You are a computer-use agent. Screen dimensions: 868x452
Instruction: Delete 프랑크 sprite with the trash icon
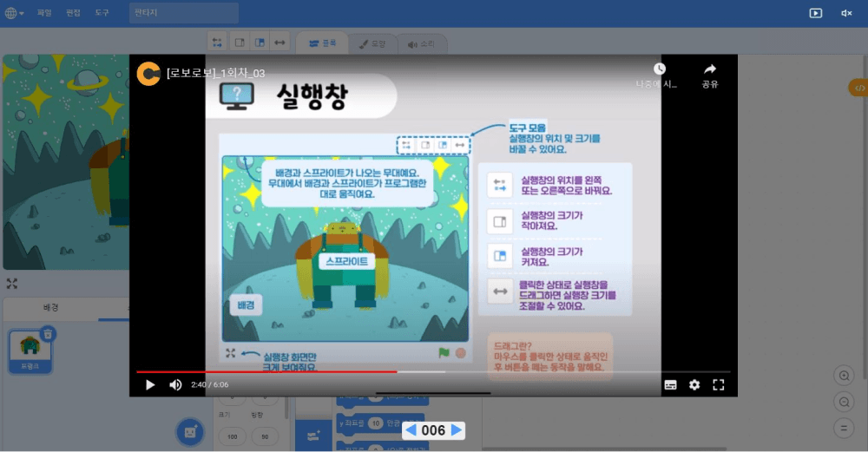[48, 334]
